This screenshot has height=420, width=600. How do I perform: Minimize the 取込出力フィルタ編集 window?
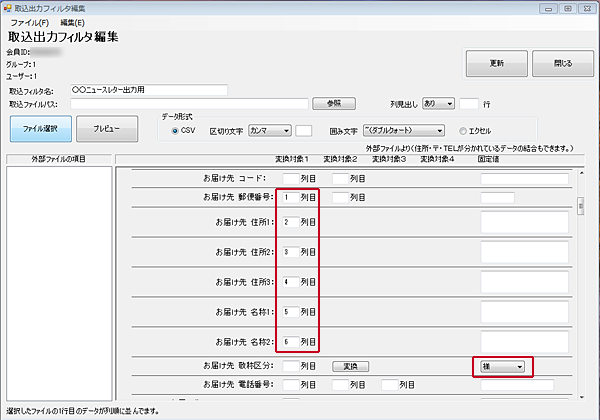pos(549,7)
